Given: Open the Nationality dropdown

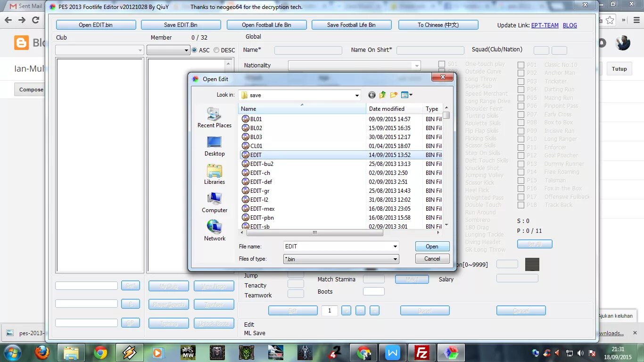Looking at the screenshot, I should [x=416, y=66].
